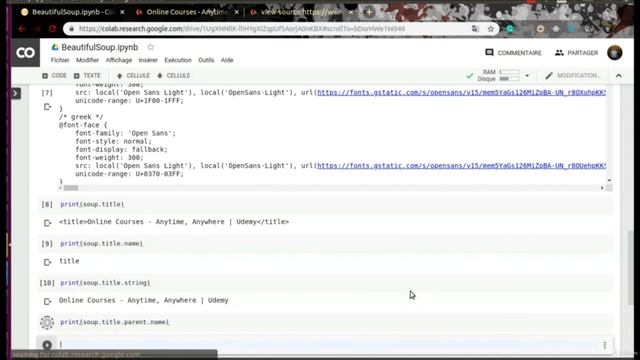Click the 'title' output text of cell 9

[x=69, y=261]
